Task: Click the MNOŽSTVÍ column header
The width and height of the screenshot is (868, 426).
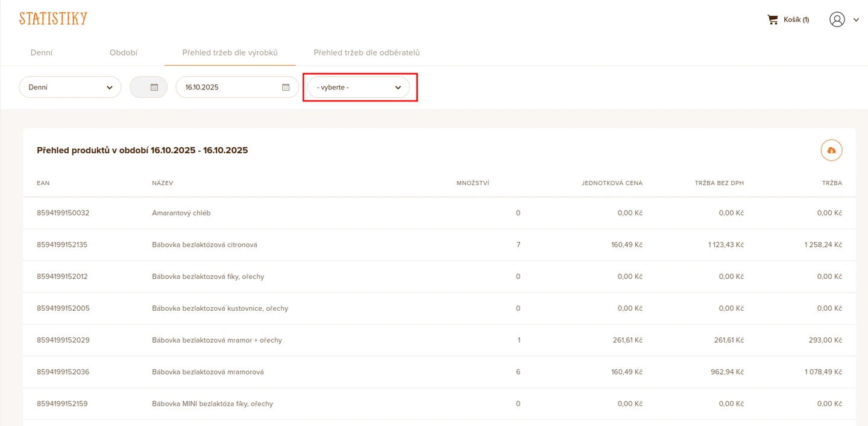Action: [473, 183]
